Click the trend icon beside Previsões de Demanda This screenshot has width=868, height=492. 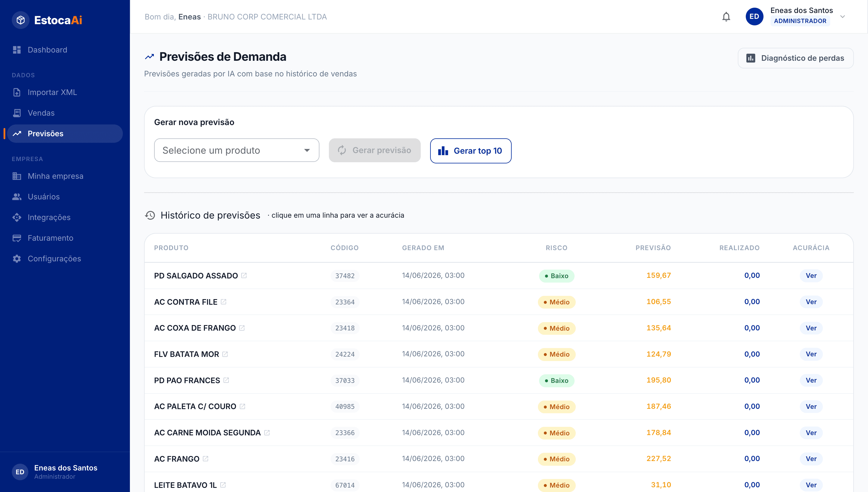click(x=149, y=57)
